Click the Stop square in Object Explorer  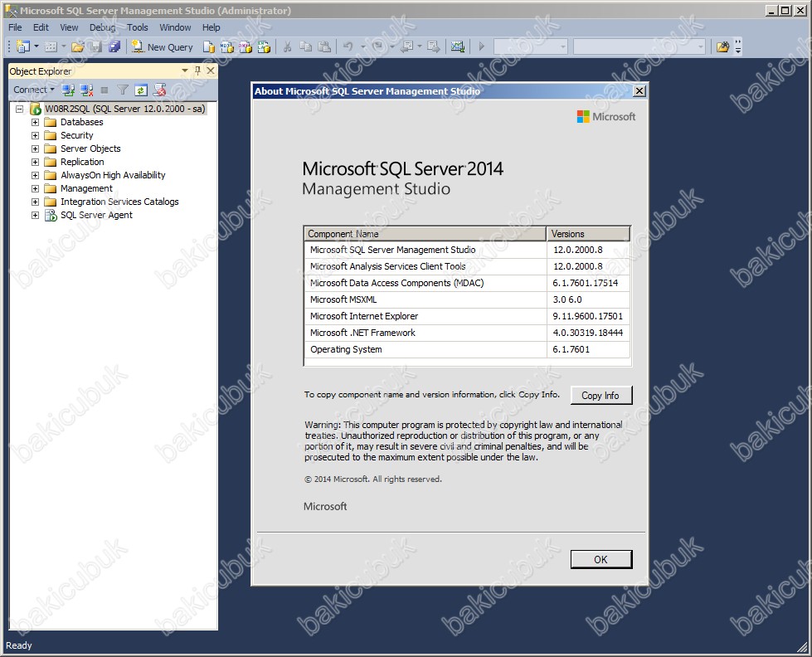coord(105,90)
